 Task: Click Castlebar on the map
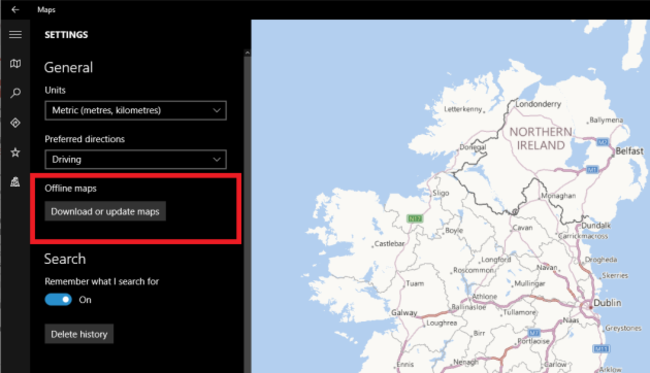coord(389,244)
